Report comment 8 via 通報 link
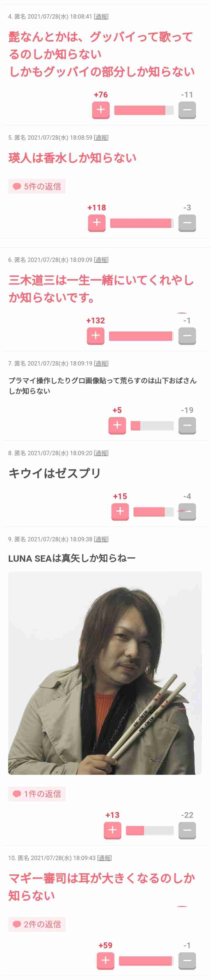This screenshot has height=980, width=210. pos(101,453)
